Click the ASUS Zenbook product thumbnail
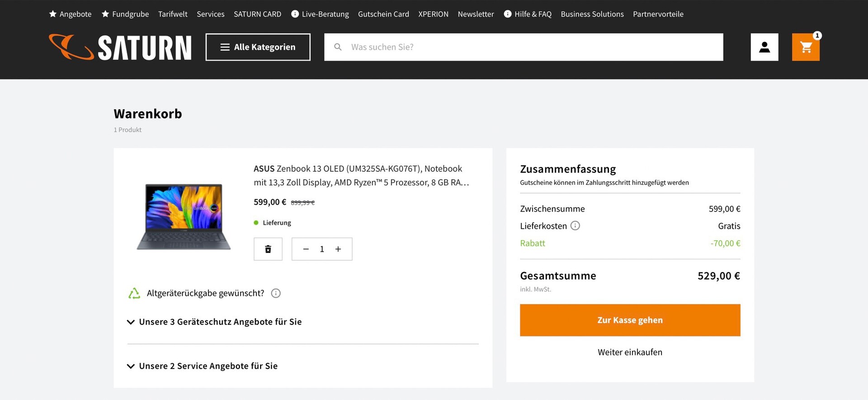 (x=184, y=216)
